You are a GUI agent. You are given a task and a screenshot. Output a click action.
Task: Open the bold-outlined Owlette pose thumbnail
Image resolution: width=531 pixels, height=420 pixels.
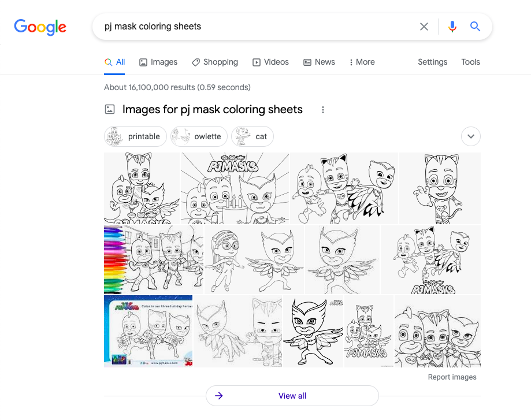click(313, 331)
